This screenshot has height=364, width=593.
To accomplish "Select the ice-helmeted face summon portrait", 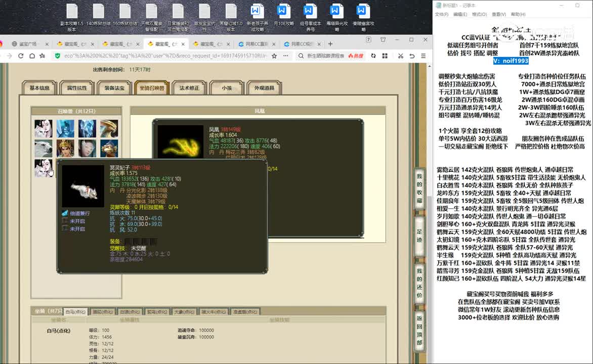I will tap(88, 128).
